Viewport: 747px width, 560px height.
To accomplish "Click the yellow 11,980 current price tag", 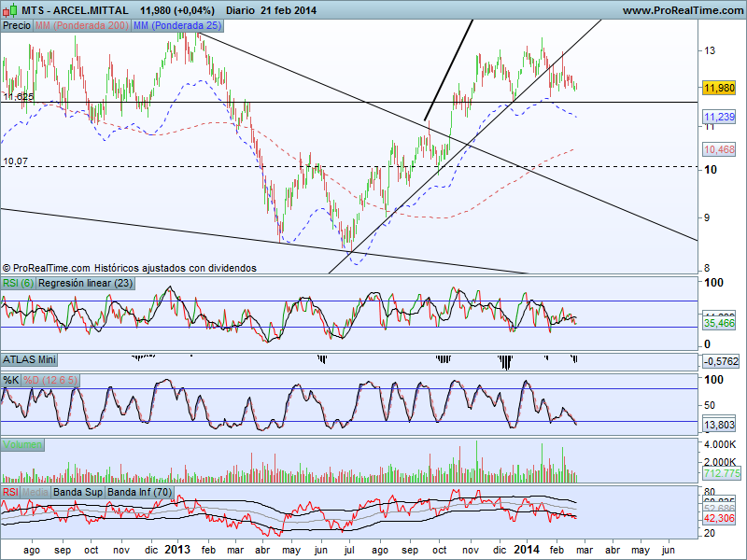I will pyautogui.click(x=719, y=88).
